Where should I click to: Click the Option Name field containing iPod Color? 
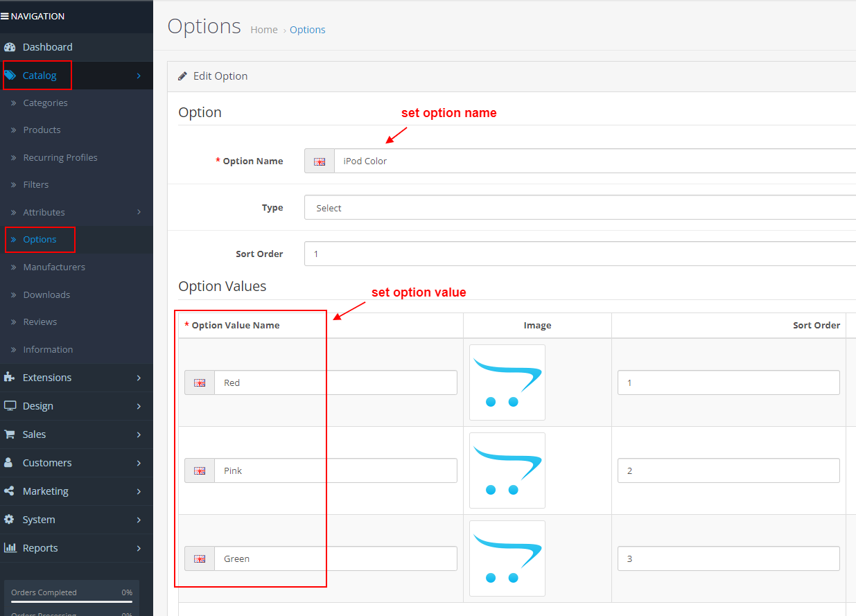click(x=485, y=161)
